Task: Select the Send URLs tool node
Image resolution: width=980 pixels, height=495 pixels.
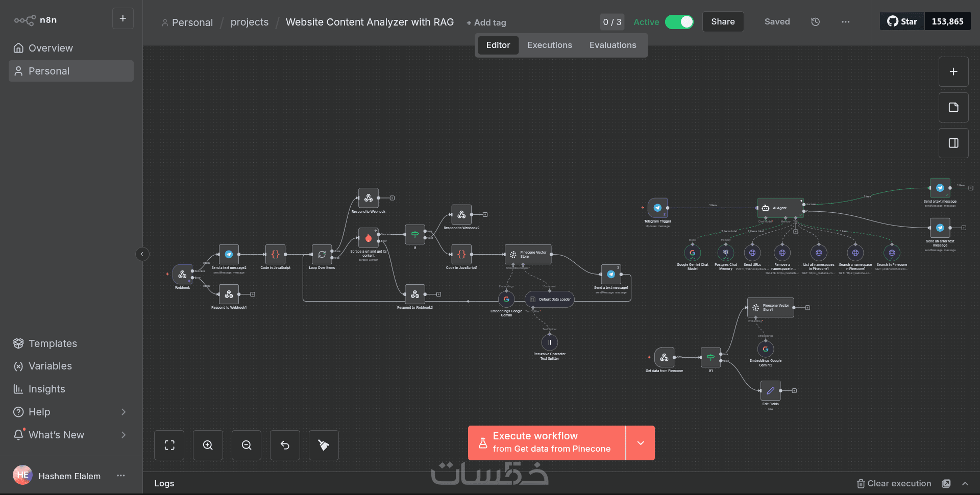Action: pos(752,253)
